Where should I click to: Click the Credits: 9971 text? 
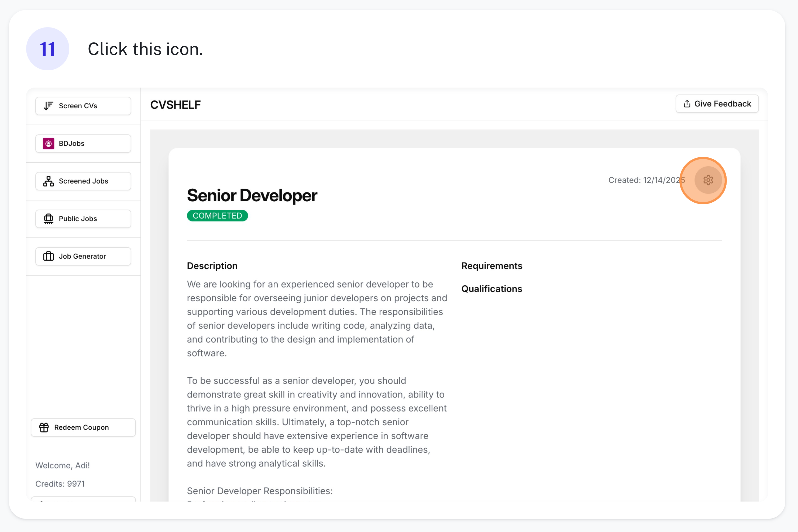point(60,483)
